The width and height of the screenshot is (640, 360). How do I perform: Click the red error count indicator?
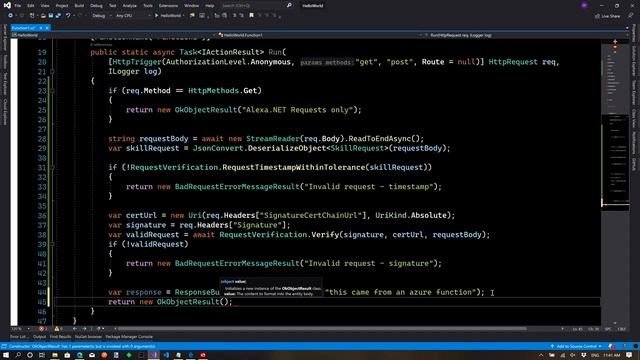43,329
